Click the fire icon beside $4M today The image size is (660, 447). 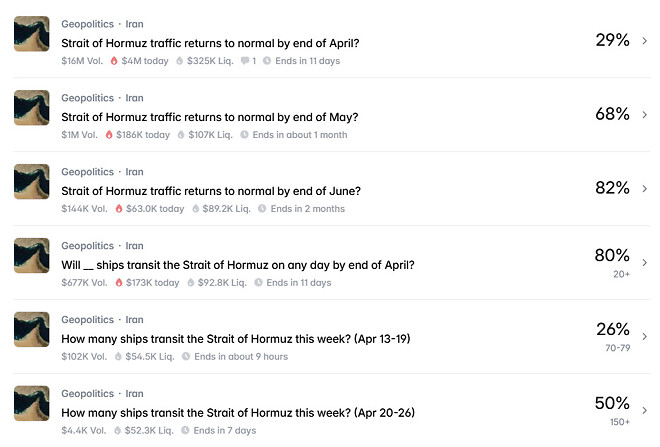tap(114, 61)
